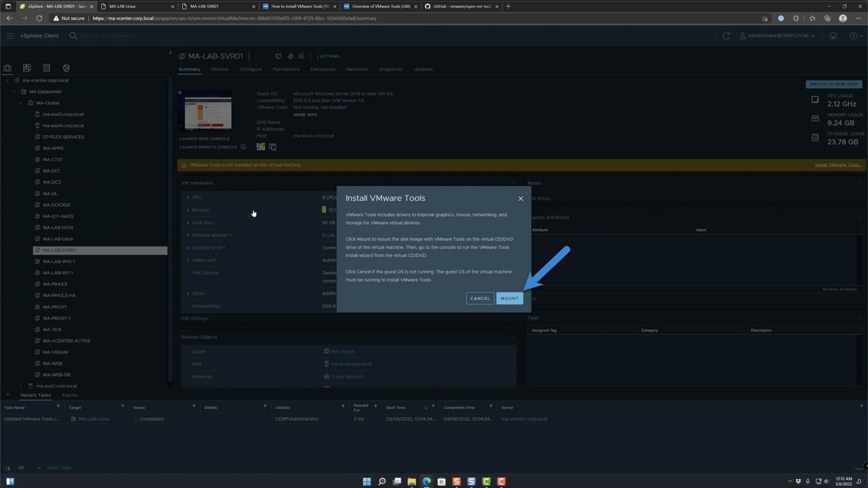
Task: Collapse the MA-Datacenter tree node
Action: click(14, 91)
